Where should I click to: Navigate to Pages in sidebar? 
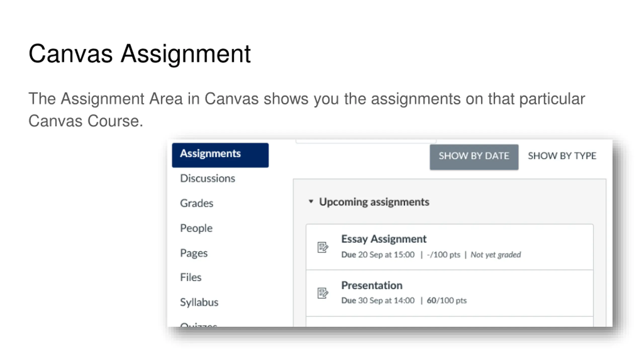(194, 253)
